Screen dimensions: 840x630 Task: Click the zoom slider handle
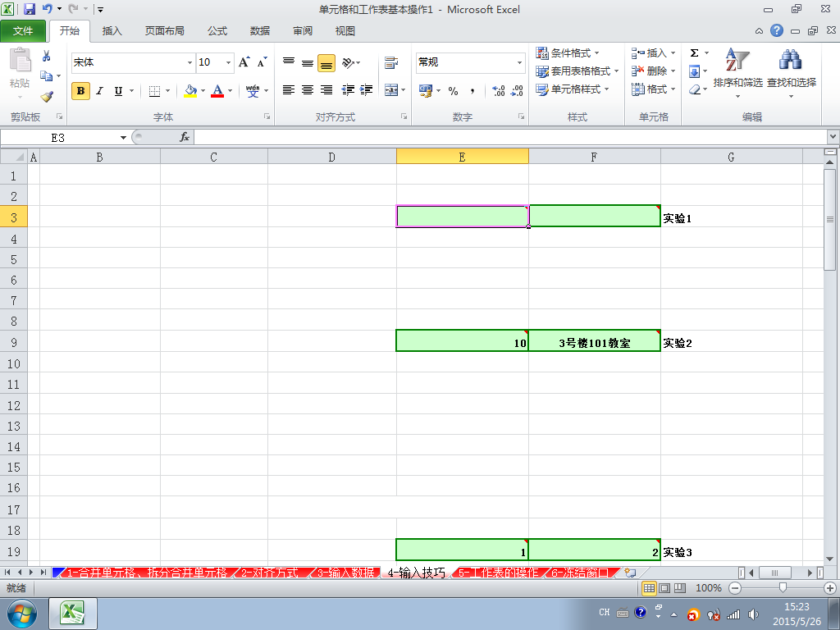click(783, 588)
